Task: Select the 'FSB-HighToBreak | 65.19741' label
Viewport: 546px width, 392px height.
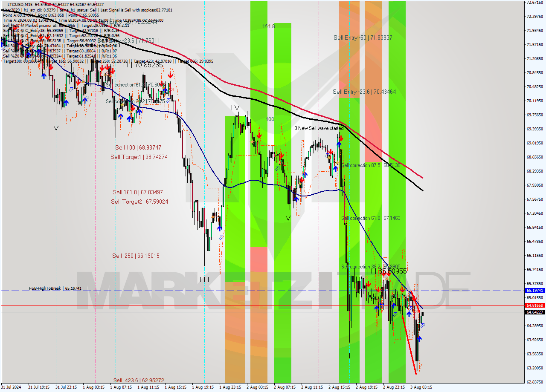Action: click(55, 288)
